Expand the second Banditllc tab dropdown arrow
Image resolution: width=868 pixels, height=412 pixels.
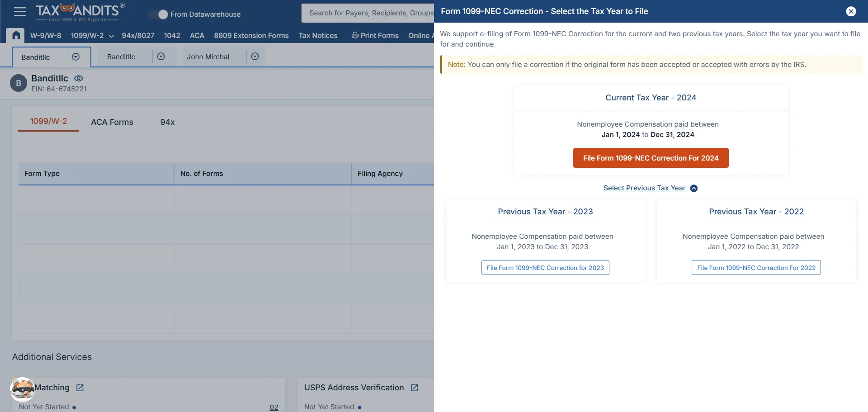point(161,57)
